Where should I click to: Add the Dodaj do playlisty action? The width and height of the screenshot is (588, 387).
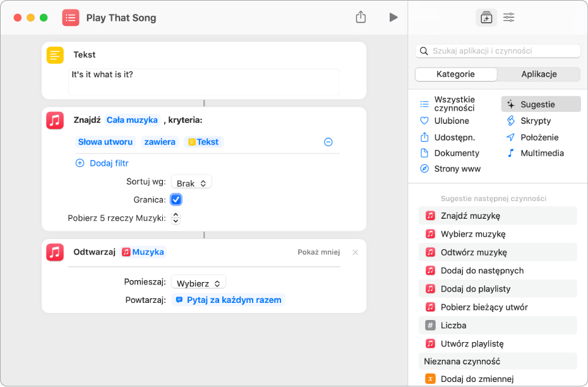coord(498,288)
